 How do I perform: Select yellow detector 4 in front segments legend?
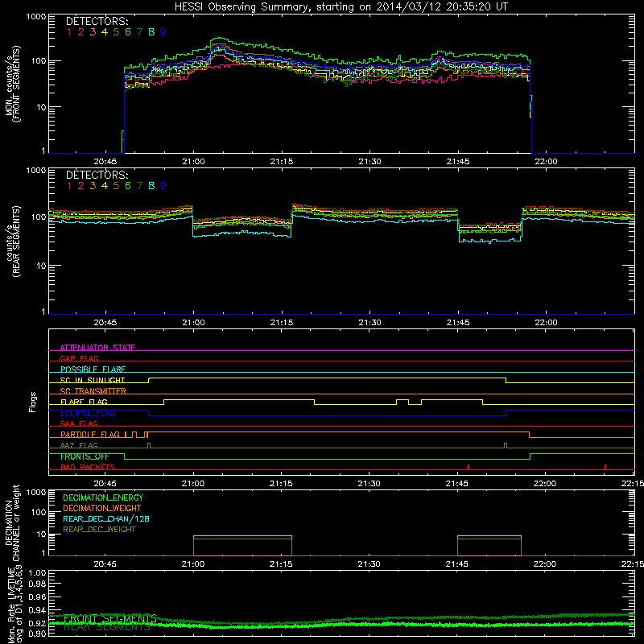105,32
